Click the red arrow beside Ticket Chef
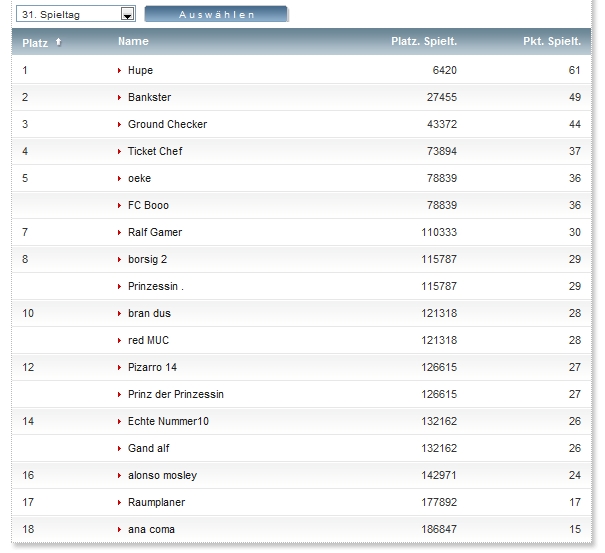Image resolution: width=605 pixels, height=553 pixels. pos(120,152)
